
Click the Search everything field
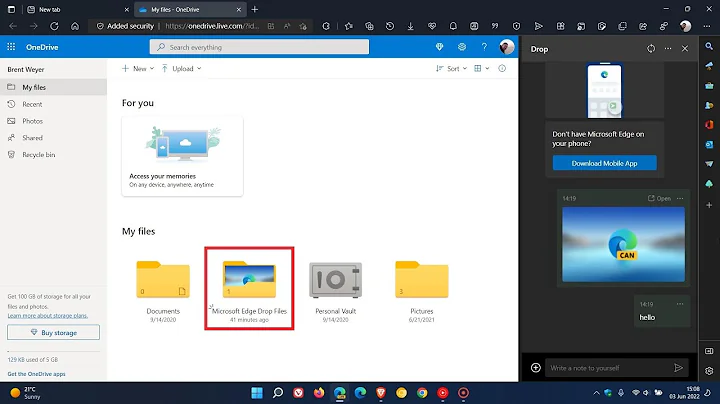[259, 47]
